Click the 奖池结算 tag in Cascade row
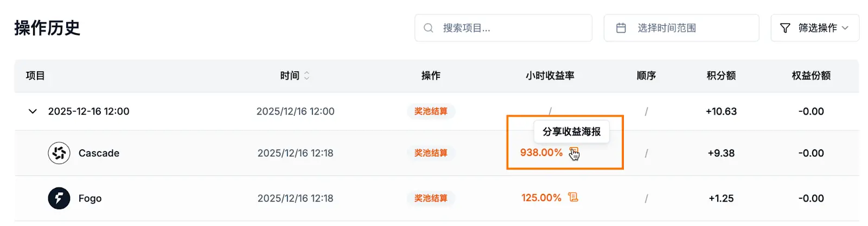Image resolution: width=868 pixels, height=226 pixels. pos(431,153)
